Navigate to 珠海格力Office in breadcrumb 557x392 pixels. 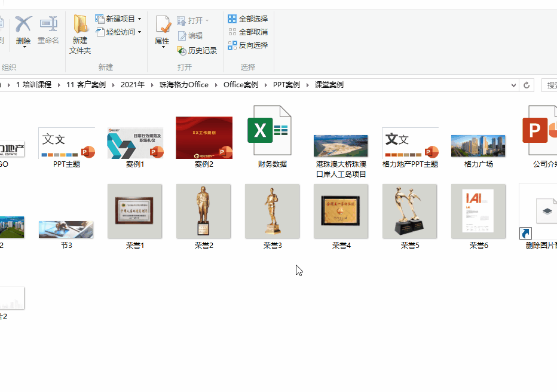point(183,85)
